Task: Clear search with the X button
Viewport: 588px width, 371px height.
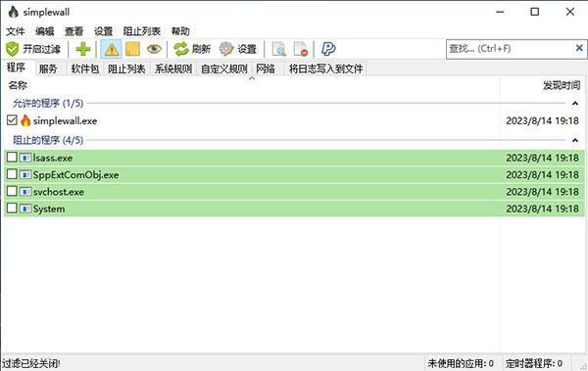Action: click(579, 48)
